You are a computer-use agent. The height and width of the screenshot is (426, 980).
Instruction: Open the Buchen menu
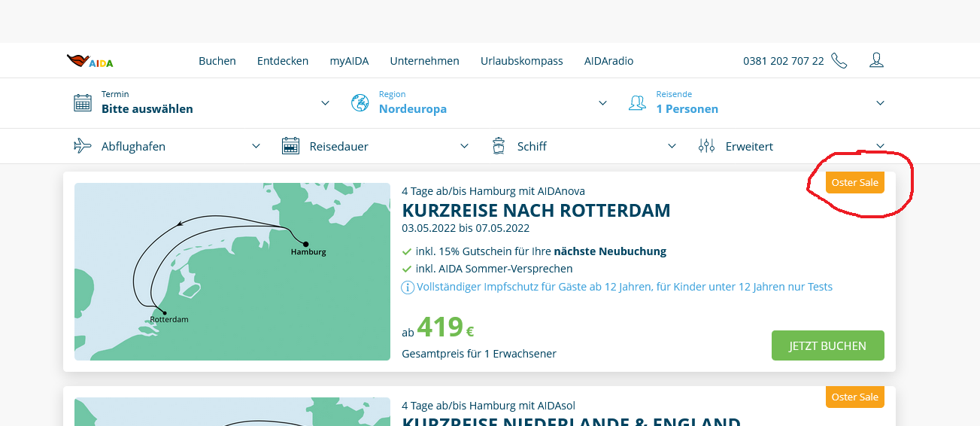point(217,61)
